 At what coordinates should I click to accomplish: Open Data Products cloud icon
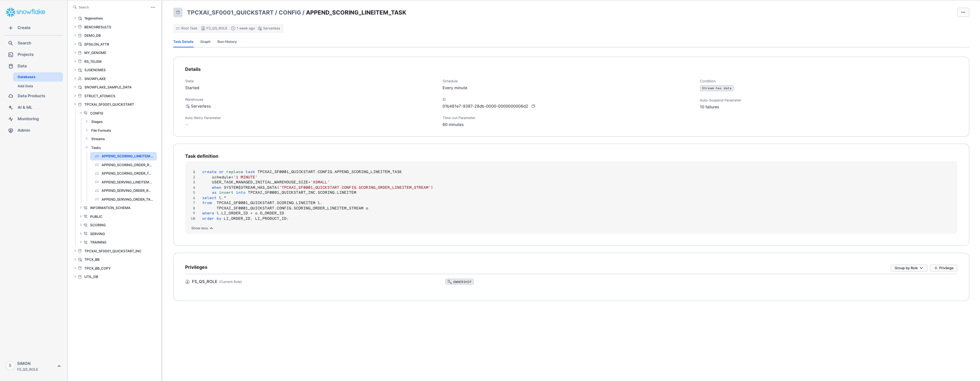tap(11, 96)
